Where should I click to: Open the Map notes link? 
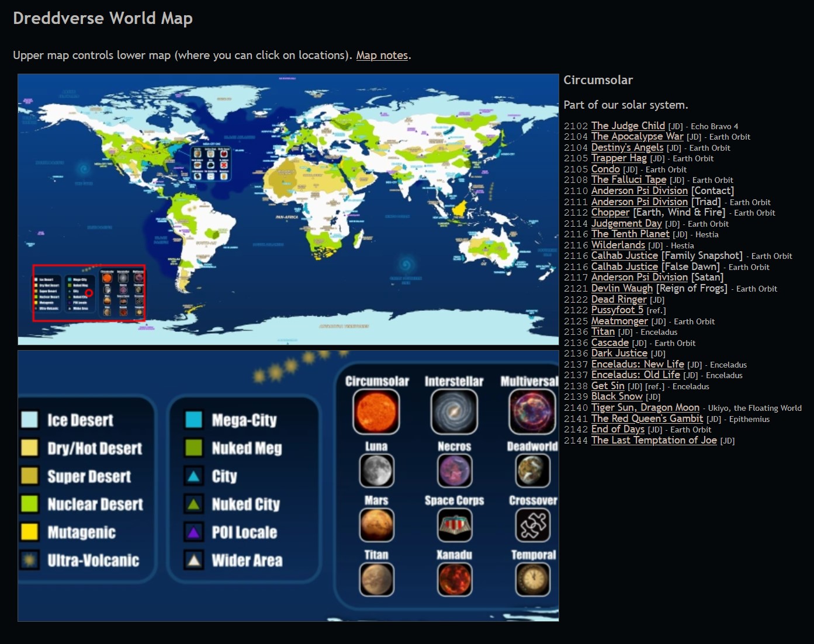382,56
